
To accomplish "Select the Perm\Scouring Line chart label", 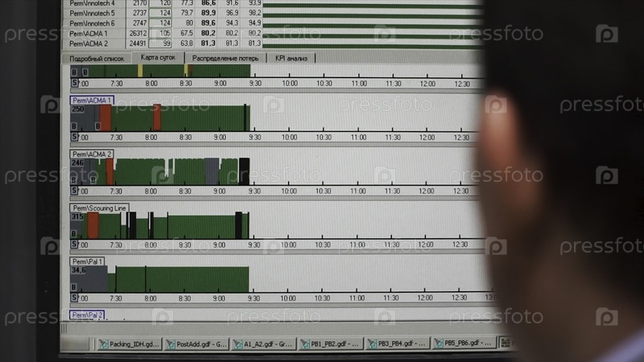I will coord(99,208).
